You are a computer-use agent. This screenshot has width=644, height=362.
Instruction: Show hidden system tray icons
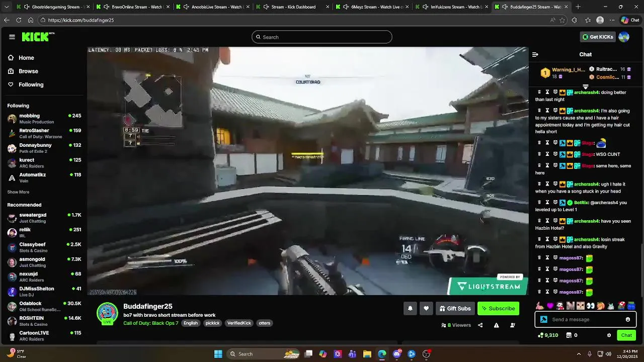click(579, 354)
